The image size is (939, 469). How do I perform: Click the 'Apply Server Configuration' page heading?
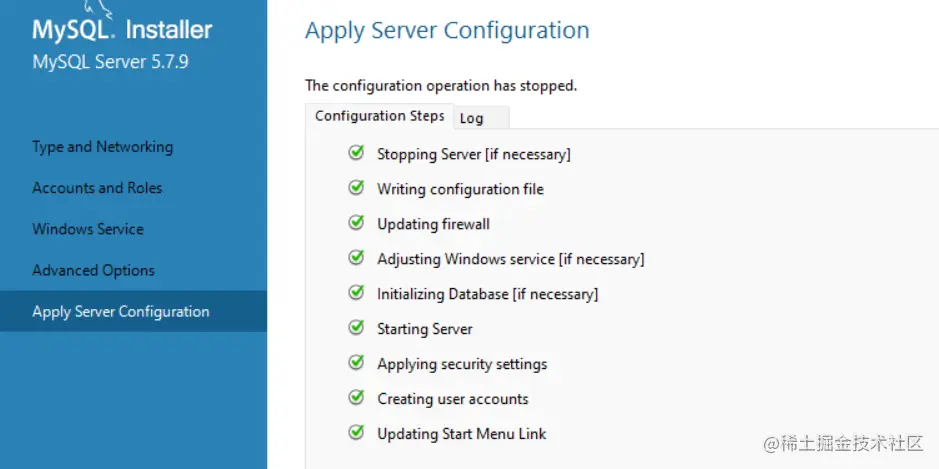(447, 31)
